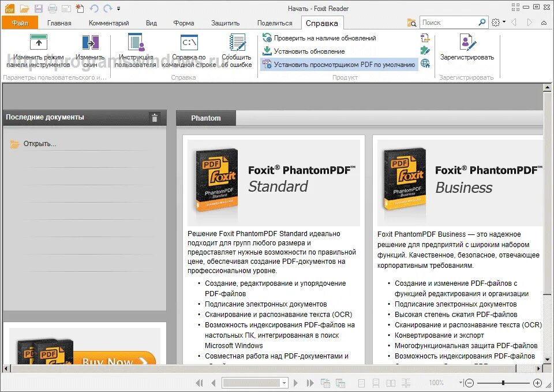Click the Redo arrow icon

108,8
